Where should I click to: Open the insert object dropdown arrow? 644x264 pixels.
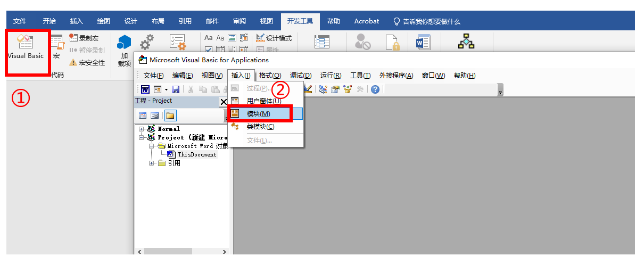(x=166, y=89)
